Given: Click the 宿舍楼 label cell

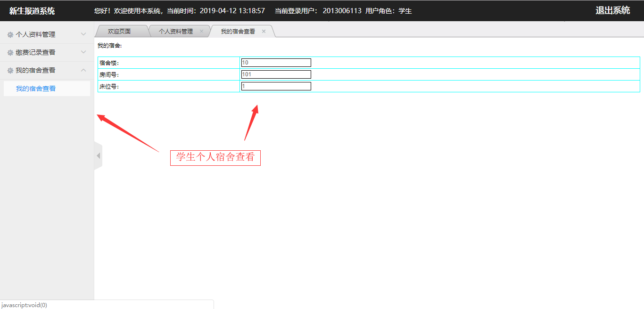Looking at the screenshot, I should [169, 63].
